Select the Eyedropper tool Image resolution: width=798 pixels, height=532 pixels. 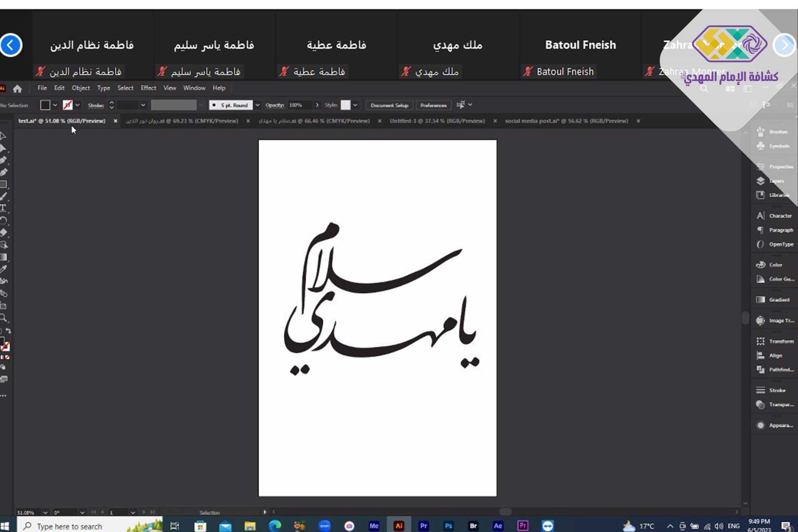pyautogui.click(x=3, y=269)
